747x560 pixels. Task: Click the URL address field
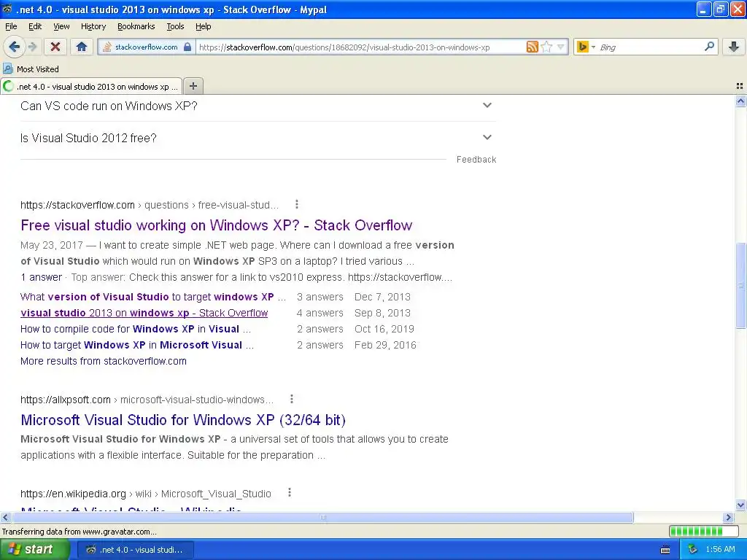360,47
